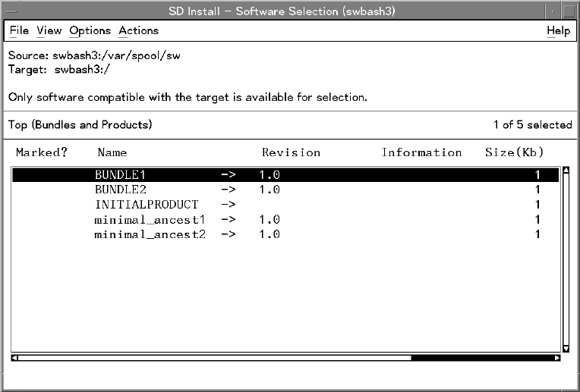The width and height of the screenshot is (580, 392).
Task: Click the Name column header
Action: click(112, 152)
